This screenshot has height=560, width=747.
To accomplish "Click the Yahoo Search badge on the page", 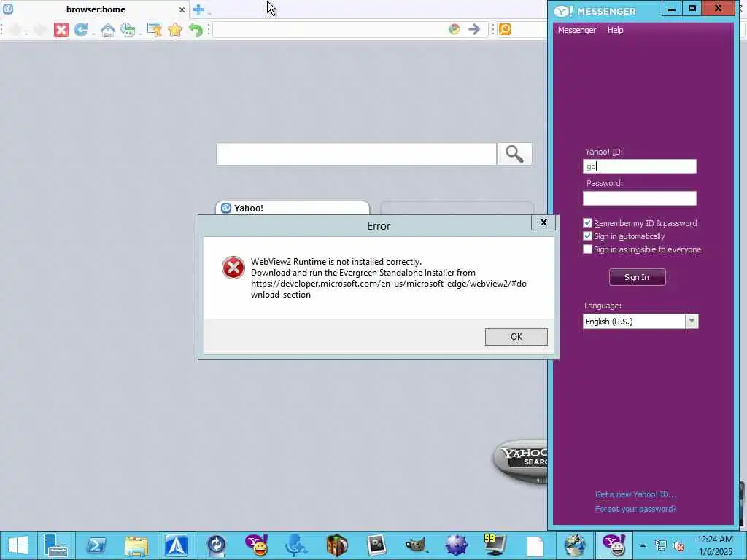I will [520, 461].
